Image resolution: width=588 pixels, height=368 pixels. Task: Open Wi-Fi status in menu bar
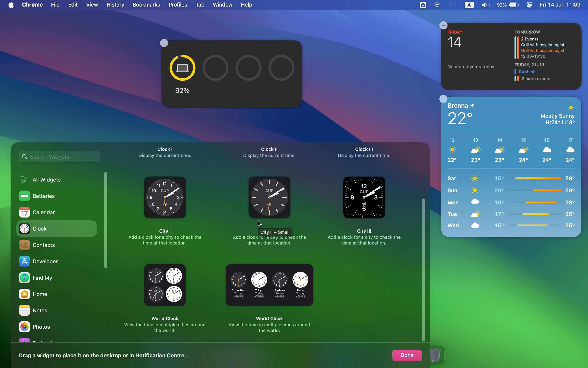437,5
